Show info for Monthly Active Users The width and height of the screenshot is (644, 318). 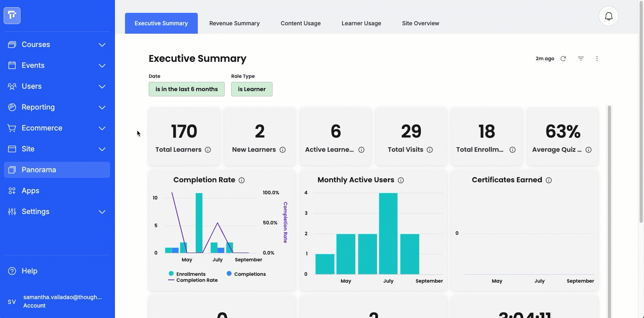401,180
